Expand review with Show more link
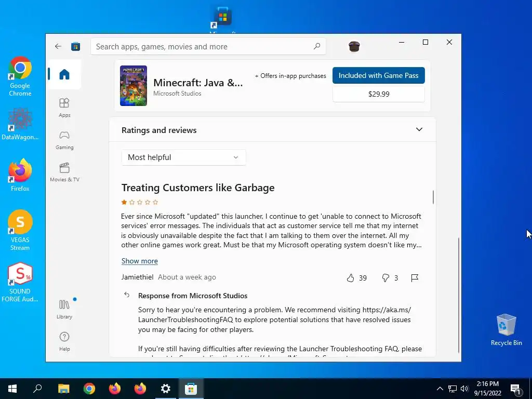The height and width of the screenshot is (399, 532). tap(139, 261)
